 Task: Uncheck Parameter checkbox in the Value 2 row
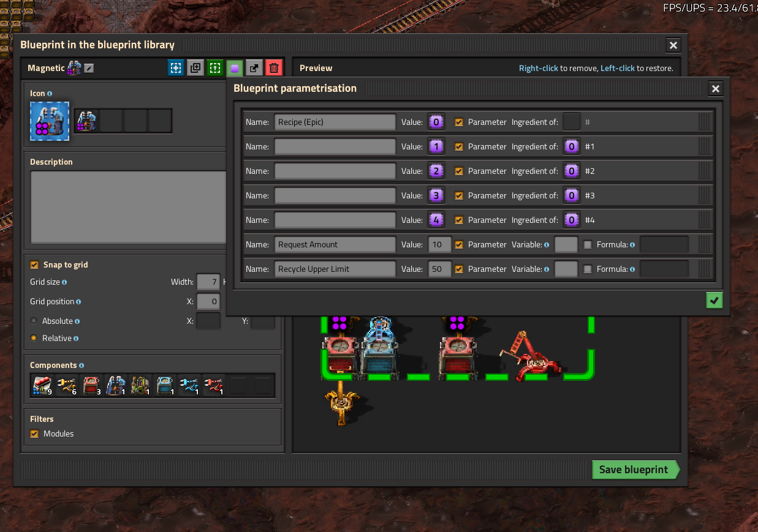[x=458, y=171]
